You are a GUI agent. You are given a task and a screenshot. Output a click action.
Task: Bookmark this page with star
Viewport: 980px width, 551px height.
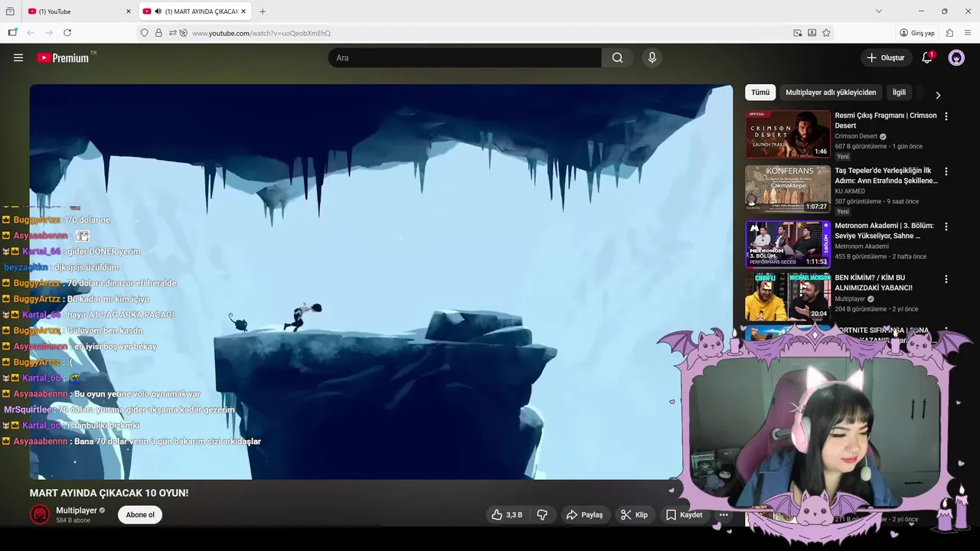[826, 33]
